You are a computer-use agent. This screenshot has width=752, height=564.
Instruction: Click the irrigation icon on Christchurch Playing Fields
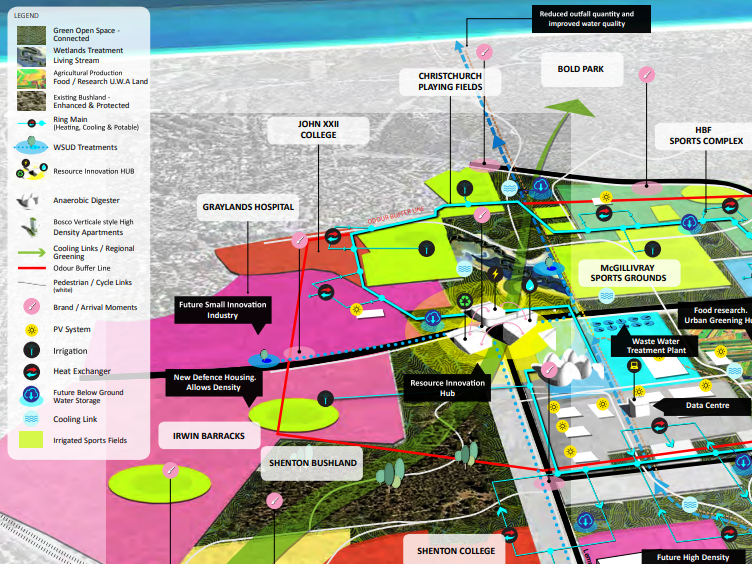pyautogui.click(x=464, y=188)
